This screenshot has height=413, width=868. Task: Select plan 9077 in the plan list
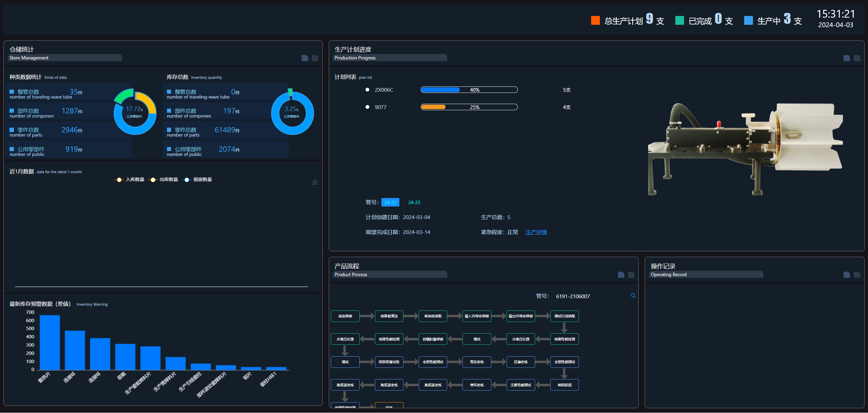[380, 107]
